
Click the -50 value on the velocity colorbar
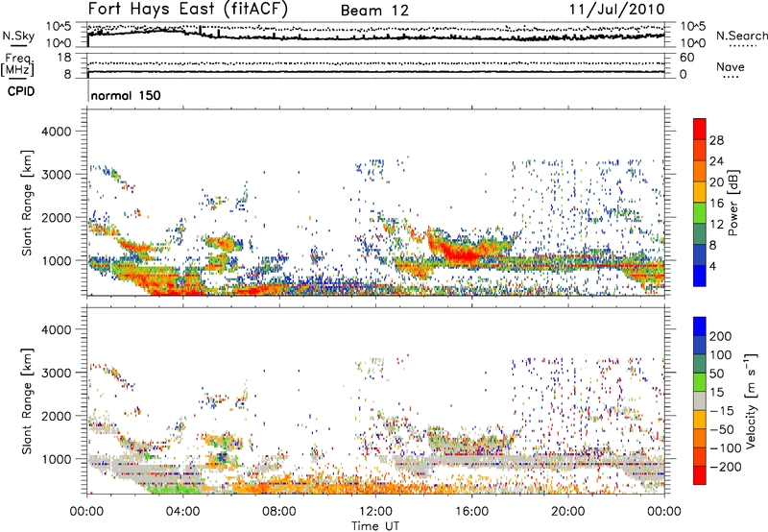click(722, 429)
